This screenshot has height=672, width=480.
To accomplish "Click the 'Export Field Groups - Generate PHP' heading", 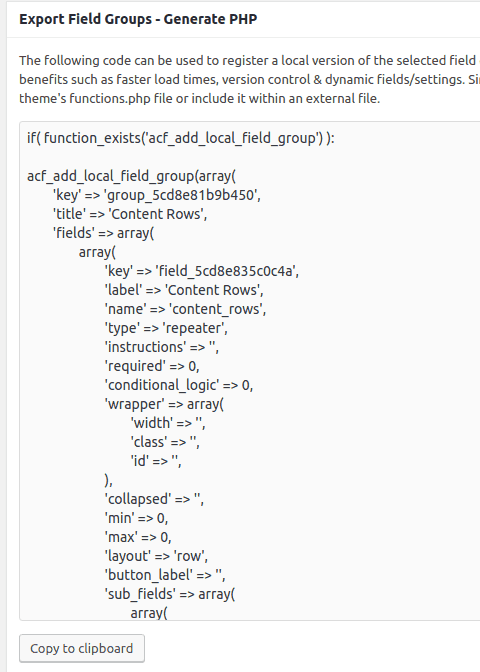I will [138, 19].
